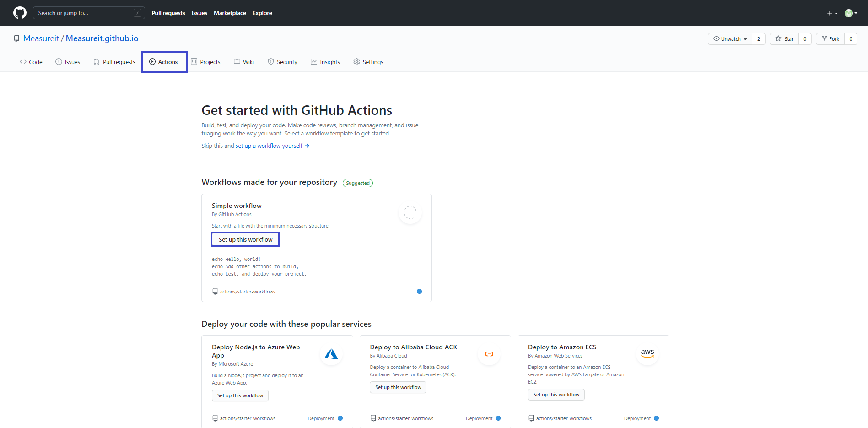Open the watchers count 2
Image resolution: width=868 pixels, height=428 pixels.
tap(759, 39)
